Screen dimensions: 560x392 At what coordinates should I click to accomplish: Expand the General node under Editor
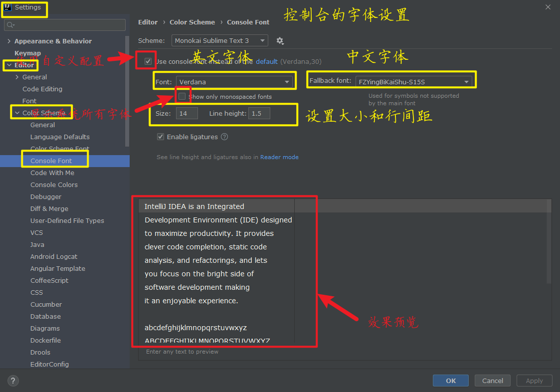click(17, 77)
